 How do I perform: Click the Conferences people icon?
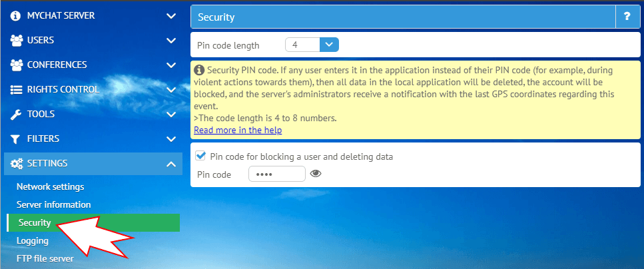click(x=17, y=65)
